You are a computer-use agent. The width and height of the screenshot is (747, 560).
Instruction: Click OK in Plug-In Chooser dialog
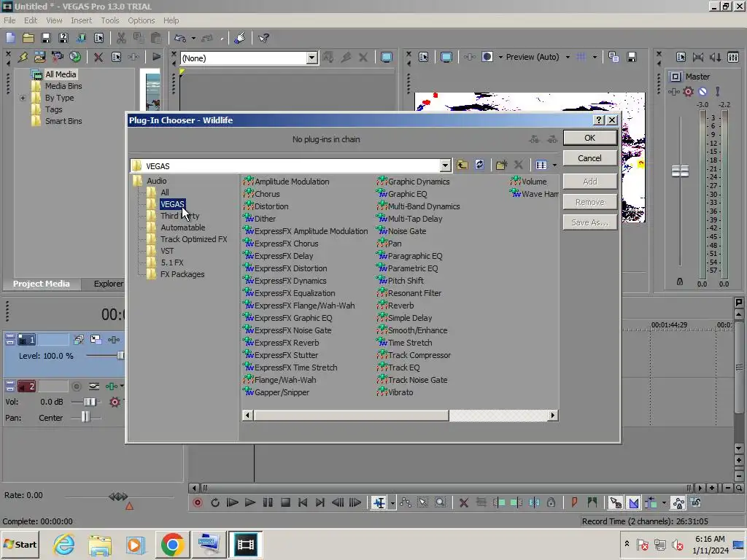point(589,138)
